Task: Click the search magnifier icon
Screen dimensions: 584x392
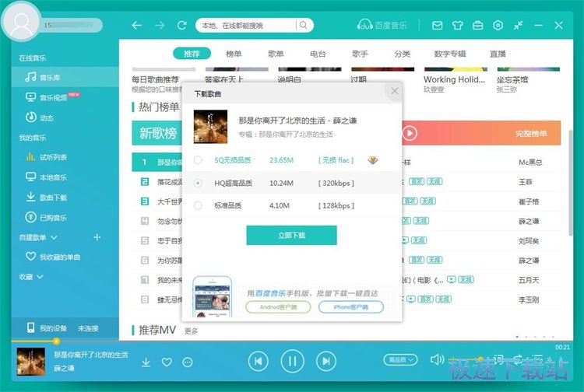Action: pos(304,26)
